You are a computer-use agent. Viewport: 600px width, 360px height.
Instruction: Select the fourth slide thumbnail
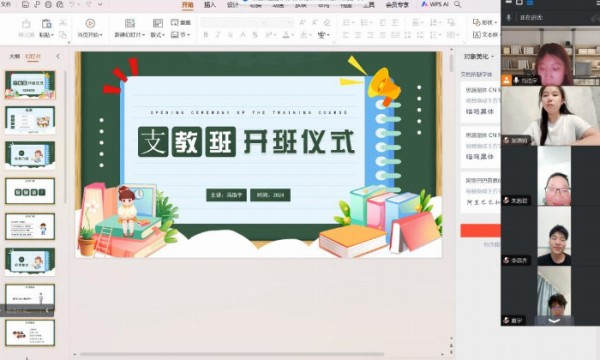[x=30, y=191]
